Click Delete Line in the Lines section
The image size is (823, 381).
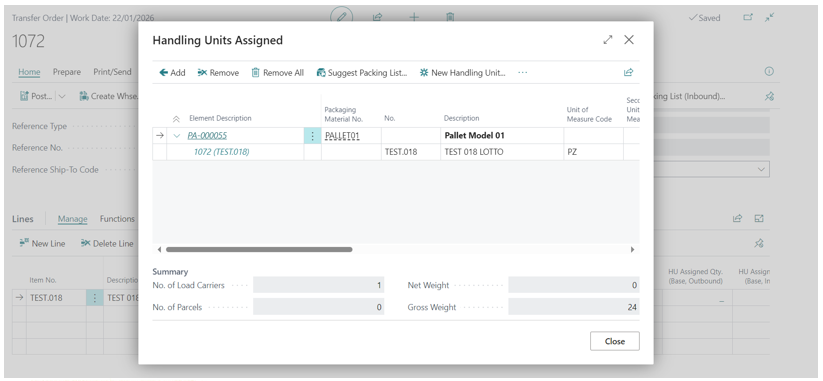click(x=107, y=244)
